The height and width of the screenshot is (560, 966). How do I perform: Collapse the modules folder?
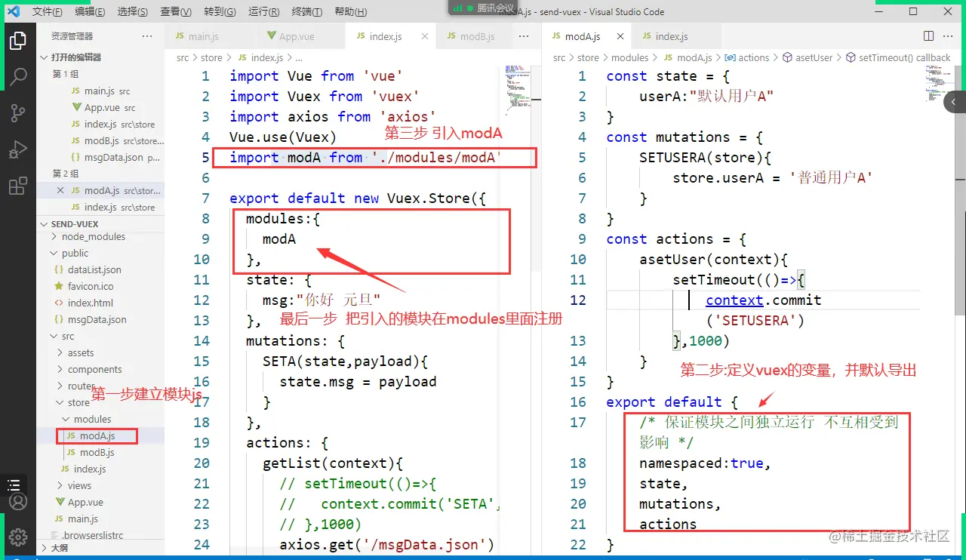(x=92, y=420)
